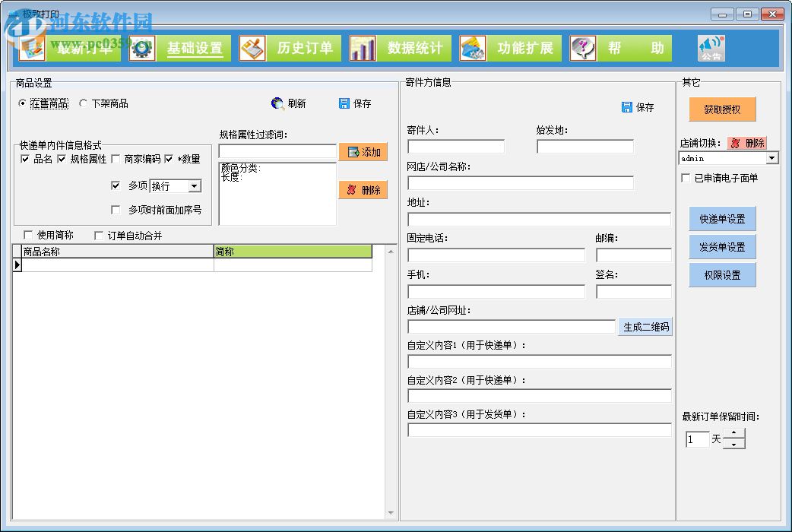Click the 添加 filter word button
The image size is (792, 532).
coord(363,152)
